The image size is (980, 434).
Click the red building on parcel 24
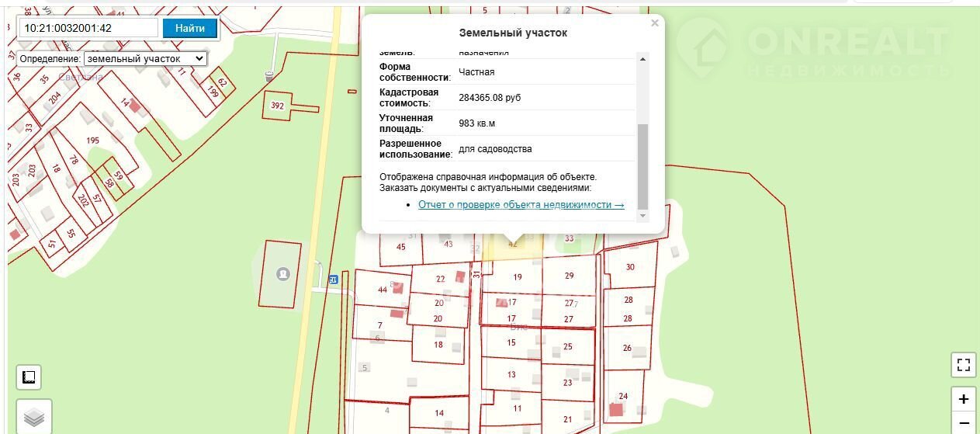tap(616, 409)
